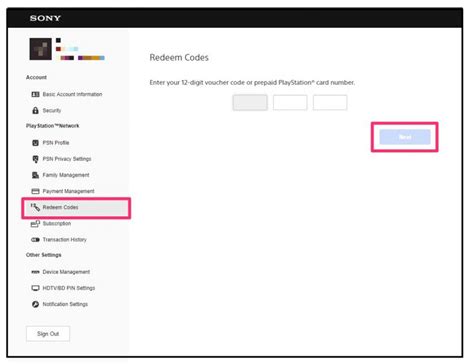The width and height of the screenshot is (474, 364).
Task: Click the second voucher code box
Action: coord(290,102)
